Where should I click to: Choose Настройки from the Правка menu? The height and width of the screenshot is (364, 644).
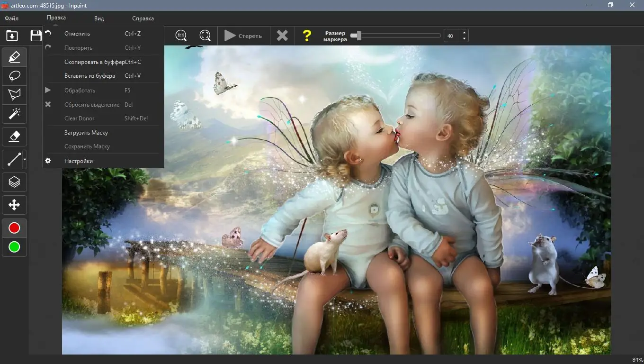[79, 161]
